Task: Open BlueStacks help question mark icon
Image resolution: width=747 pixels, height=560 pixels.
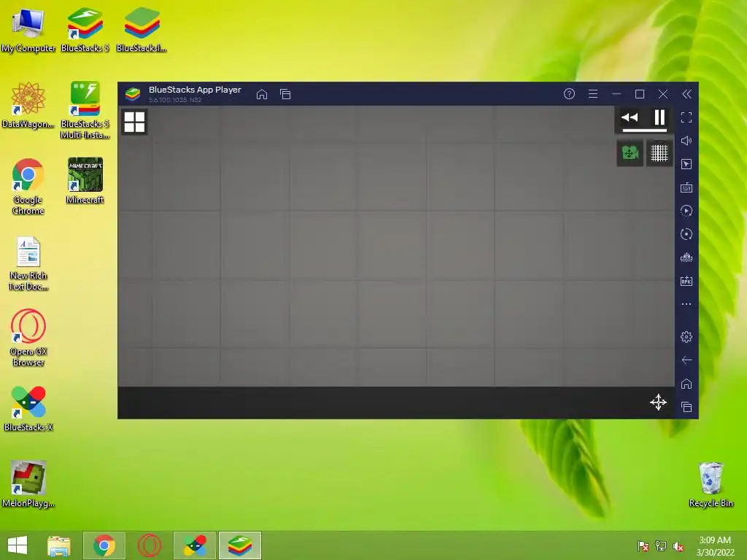Action: click(569, 94)
